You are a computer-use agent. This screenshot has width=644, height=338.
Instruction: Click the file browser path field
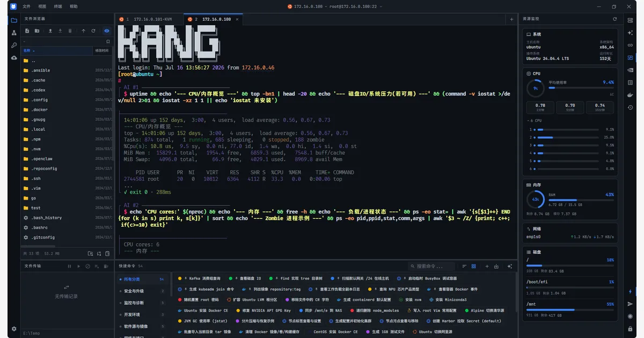[x=62, y=41]
